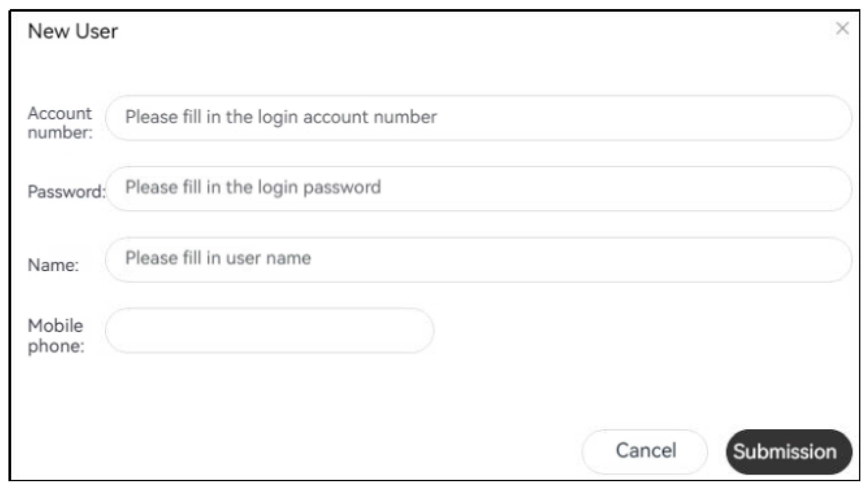Click placeholder "Please fill in user name"
Viewport: 868px width, 489px height.
point(218,258)
